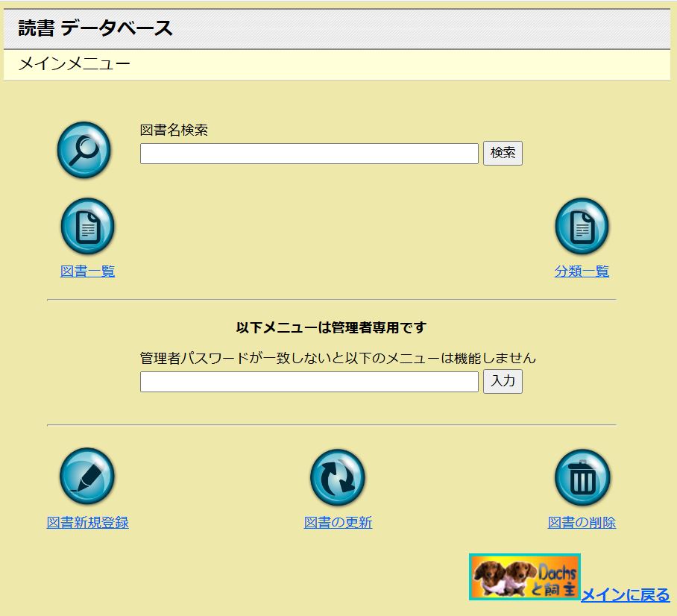Click the refresh arrows icon for 図書の更新
The width and height of the screenshot is (677, 616).
click(338, 477)
